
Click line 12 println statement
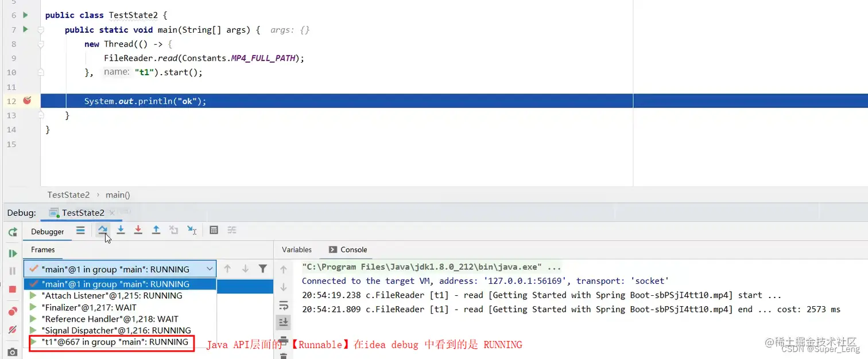click(145, 101)
